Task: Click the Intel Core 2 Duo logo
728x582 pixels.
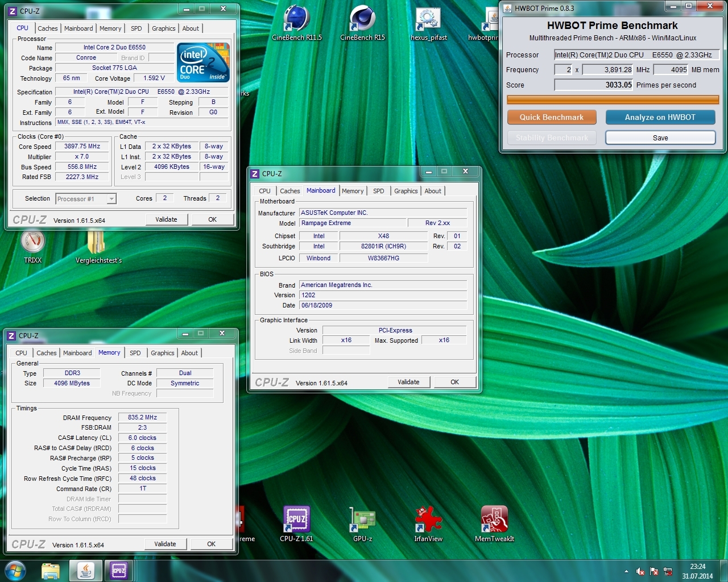Action: pos(203,62)
